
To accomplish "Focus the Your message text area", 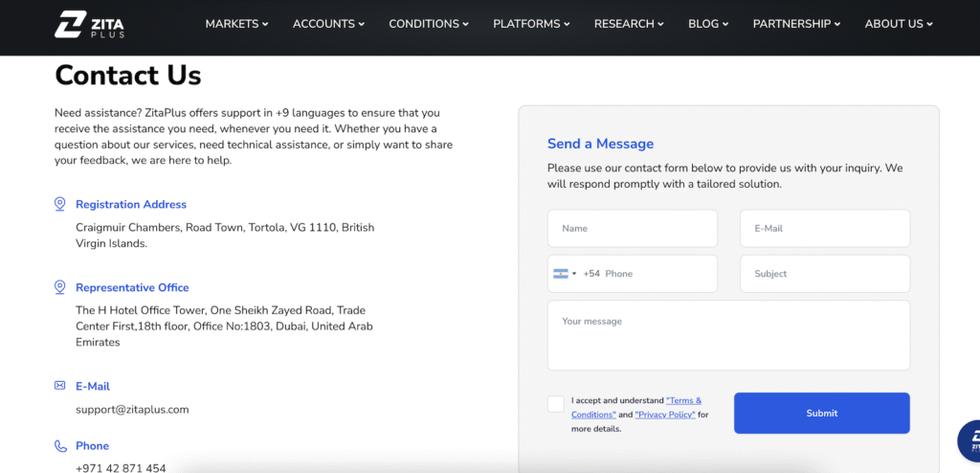I will [x=728, y=335].
